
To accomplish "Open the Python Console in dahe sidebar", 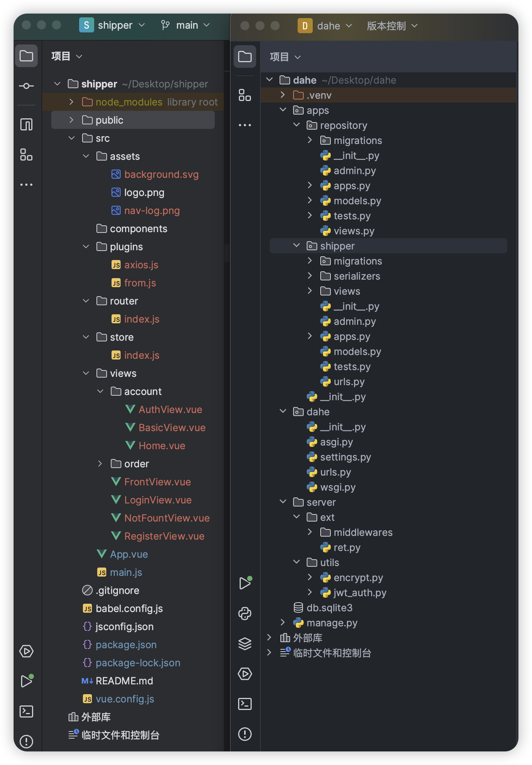I will coord(245,614).
